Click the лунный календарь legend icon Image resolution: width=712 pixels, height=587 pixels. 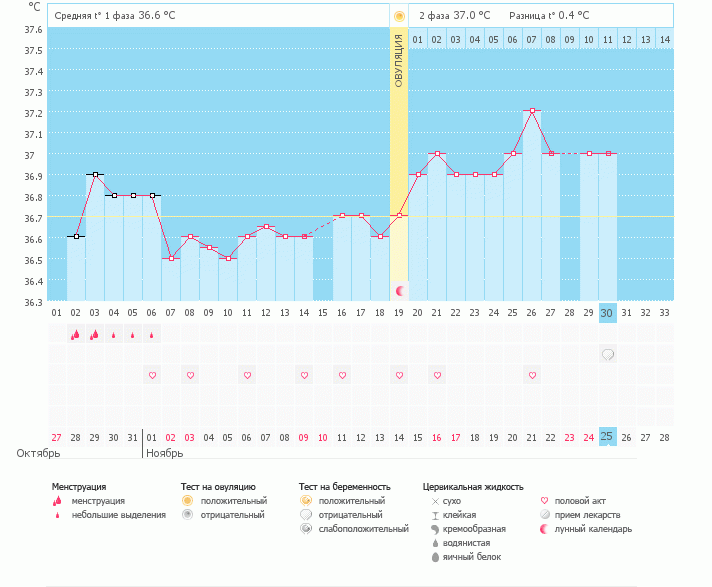tap(544, 529)
